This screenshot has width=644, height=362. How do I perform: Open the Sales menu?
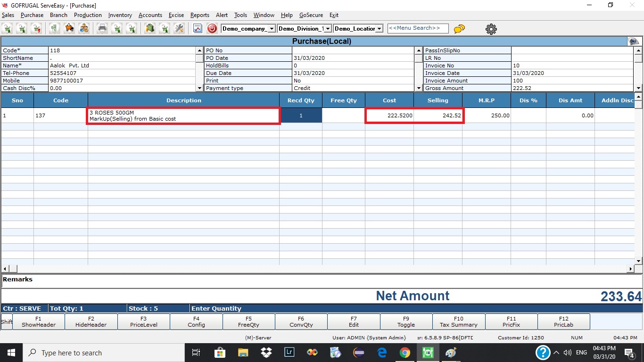click(8, 15)
